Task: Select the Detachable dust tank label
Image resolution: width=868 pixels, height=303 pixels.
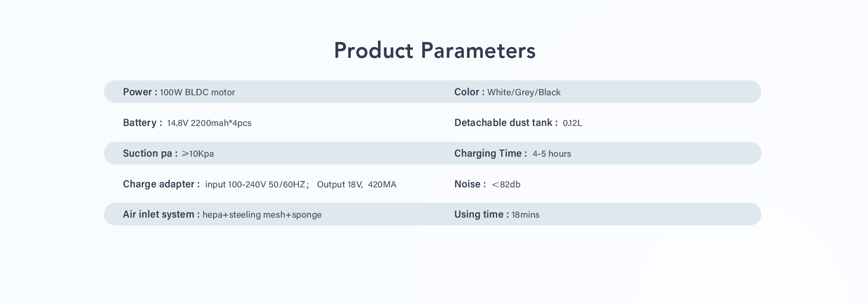Action: click(x=506, y=123)
